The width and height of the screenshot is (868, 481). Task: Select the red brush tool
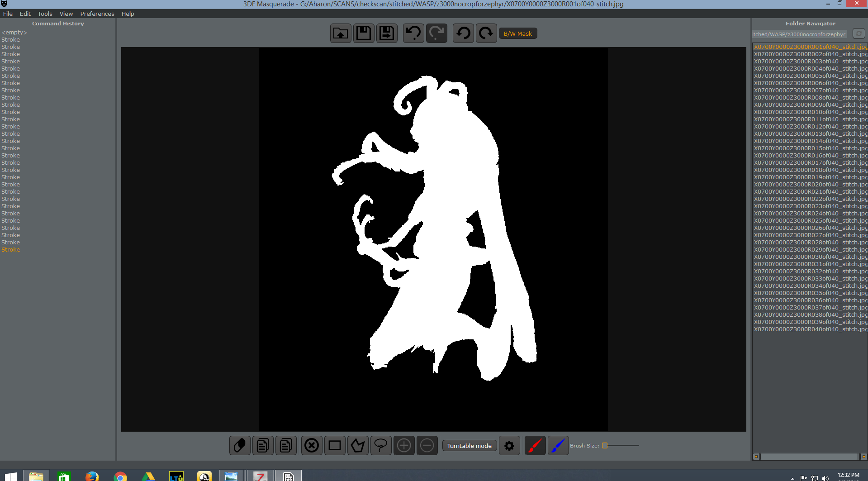point(535,446)
